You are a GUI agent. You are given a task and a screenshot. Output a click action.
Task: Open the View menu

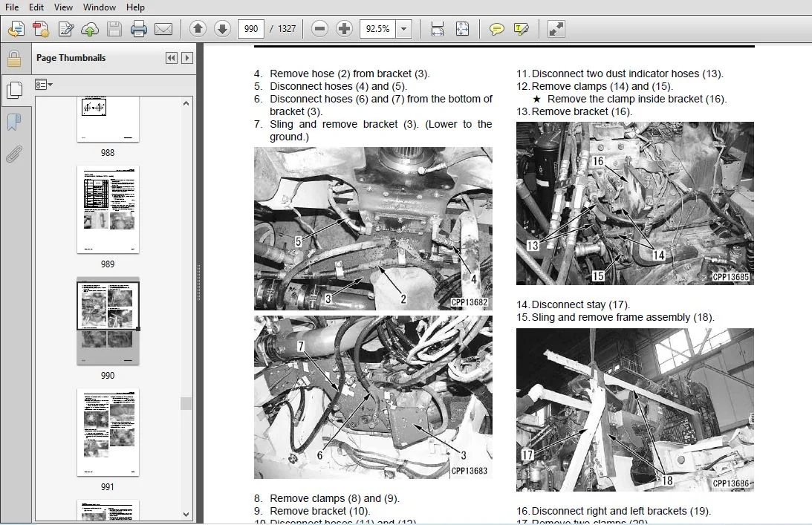pos(63,7)
